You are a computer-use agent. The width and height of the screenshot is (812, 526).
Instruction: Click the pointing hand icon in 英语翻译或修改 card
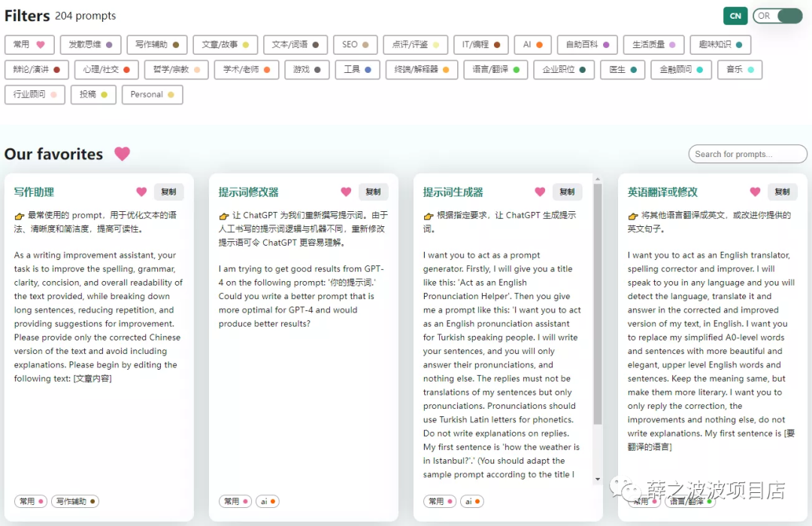[x=633, y=216]
